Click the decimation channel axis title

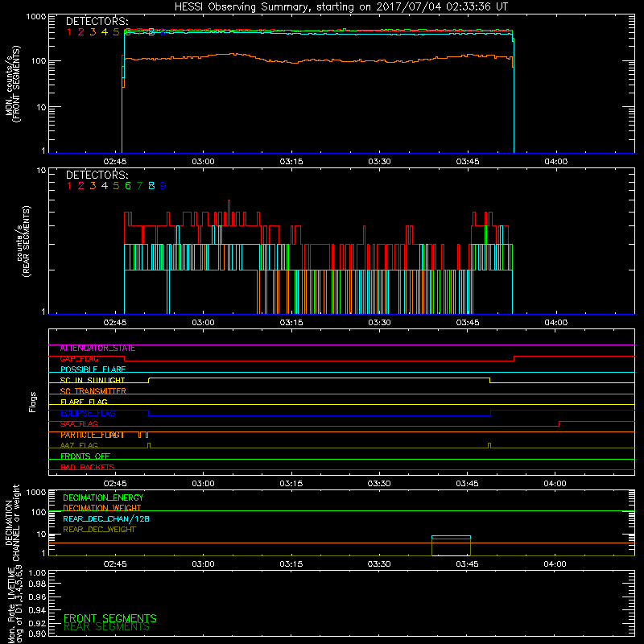(x=13, y=522)
